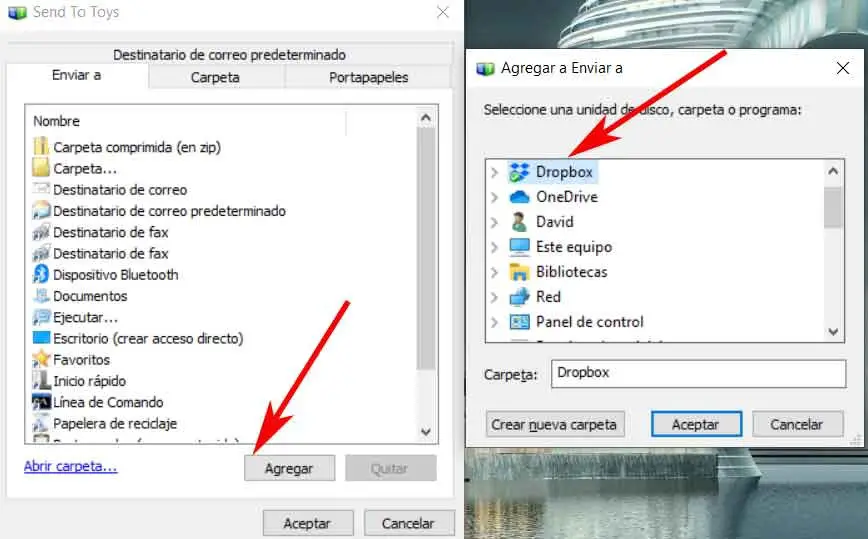Select the Dispositivo Bluetooth icon
Image resolution: width=868 pixels, height=539 pixels.
pos(41,274)
